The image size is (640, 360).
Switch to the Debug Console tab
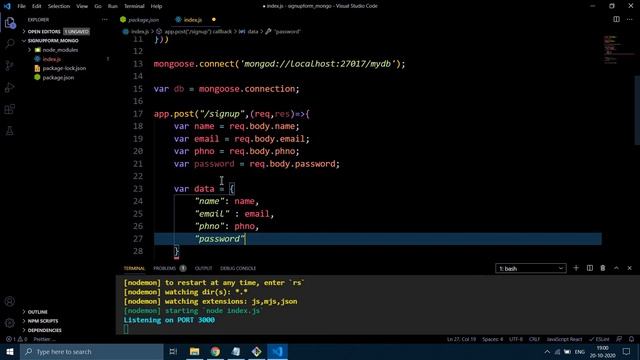(238, 268)
